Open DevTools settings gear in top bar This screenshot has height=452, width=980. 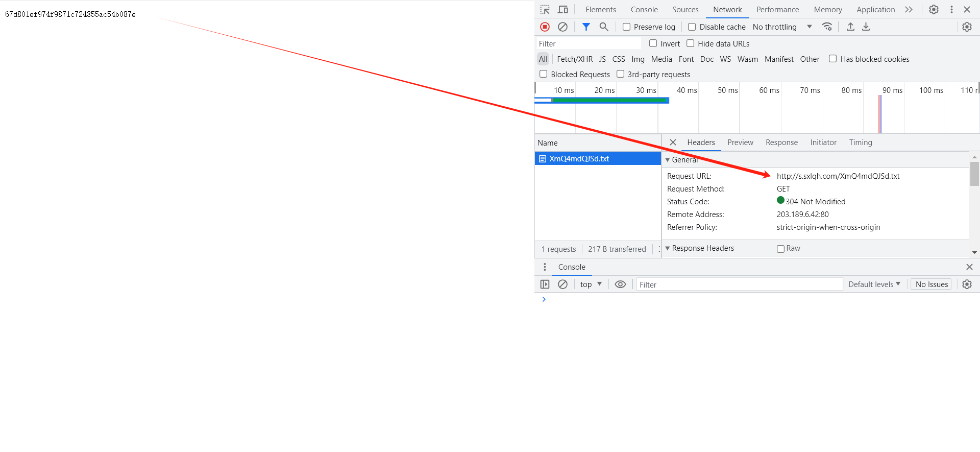coord(934,10)
